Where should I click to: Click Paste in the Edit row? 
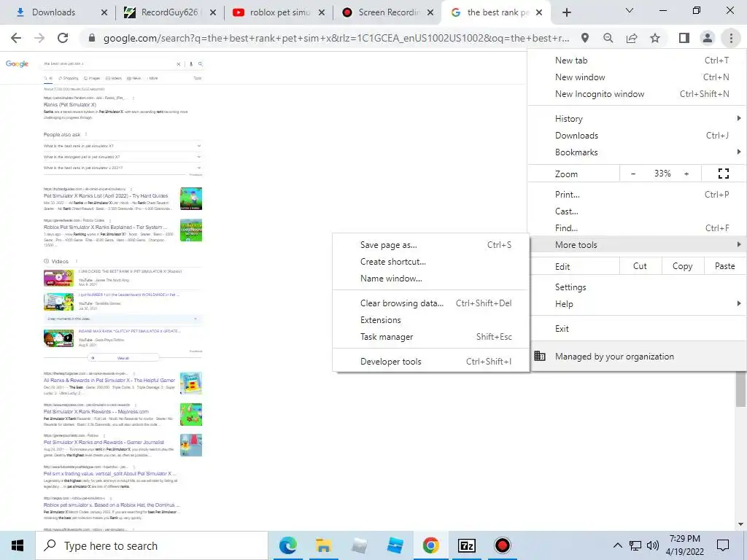pyautogui.click(x=724, y=266)
